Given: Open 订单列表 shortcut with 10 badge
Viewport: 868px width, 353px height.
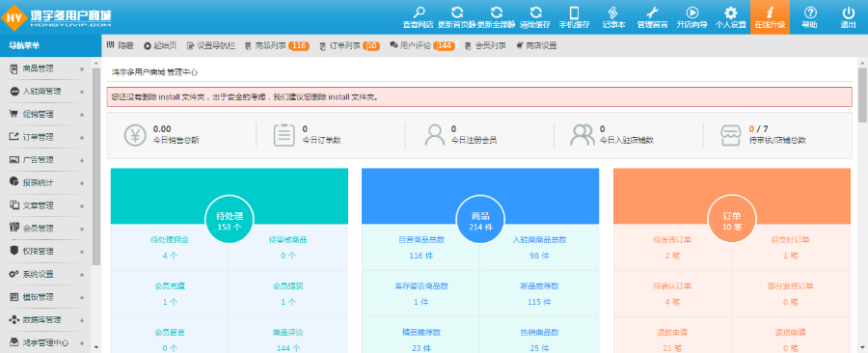Looking at the screenshot, I should coord(350,46).
